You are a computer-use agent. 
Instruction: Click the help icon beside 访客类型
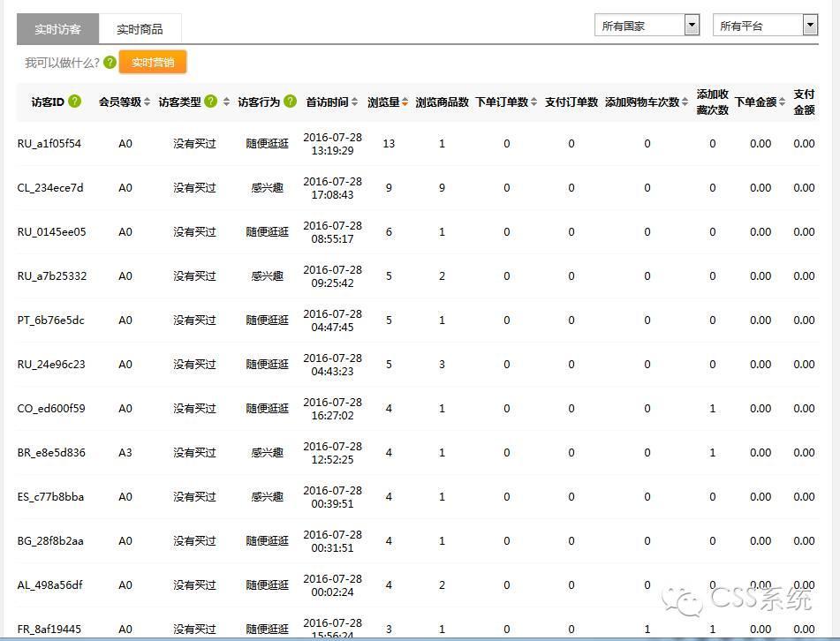211,102
